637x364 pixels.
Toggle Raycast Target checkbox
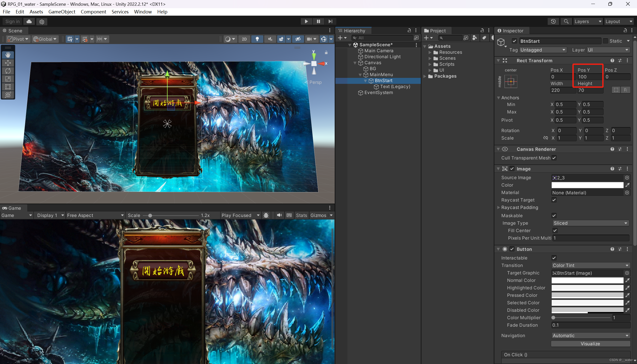point(554,200)
